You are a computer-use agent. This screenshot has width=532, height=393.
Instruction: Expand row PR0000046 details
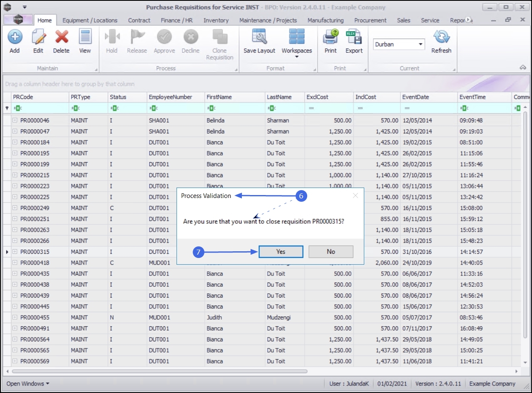tap(15, 120)
